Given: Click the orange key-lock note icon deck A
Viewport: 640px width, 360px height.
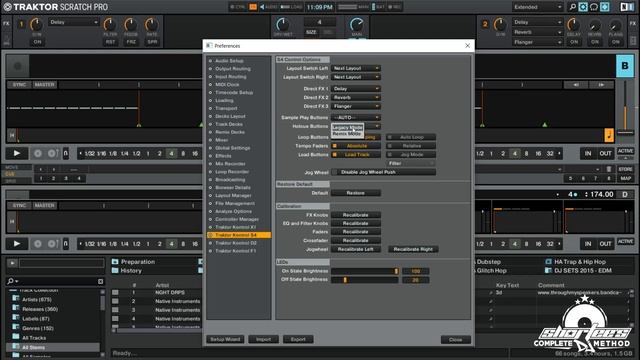Looking at the screenshot, I should 609,135.
